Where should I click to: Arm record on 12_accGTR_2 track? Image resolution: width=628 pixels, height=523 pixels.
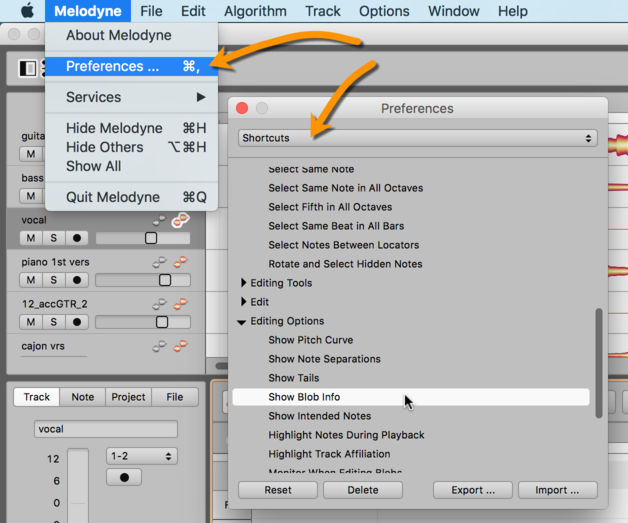[x=77, y=322]
